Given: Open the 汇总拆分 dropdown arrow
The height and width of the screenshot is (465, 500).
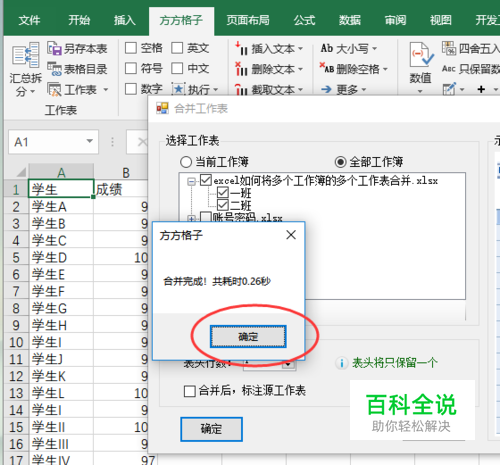Looking at the screenshot, I should click(32, 91).
